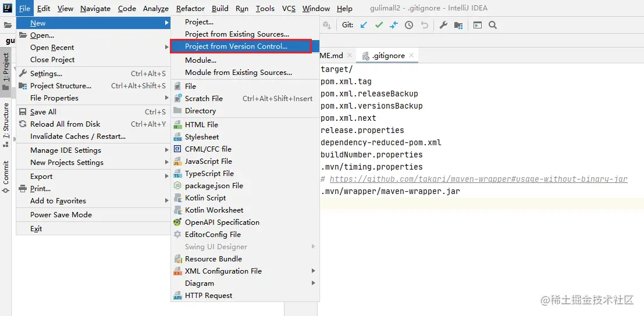This screenshot has width=644, height=316.
Task: Switch to the .gitignore editor tab
Action: [388, 56]
